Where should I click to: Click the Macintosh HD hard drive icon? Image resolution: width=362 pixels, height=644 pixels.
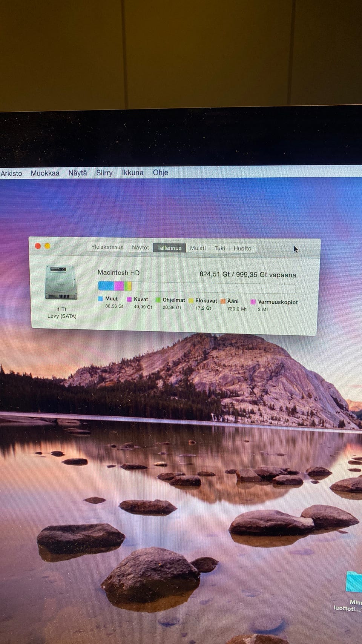(61, 282)
